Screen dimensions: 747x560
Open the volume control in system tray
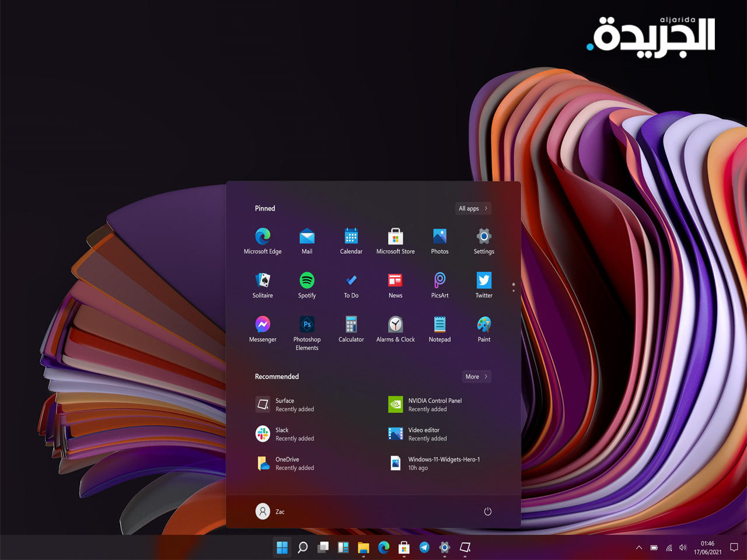683,548
